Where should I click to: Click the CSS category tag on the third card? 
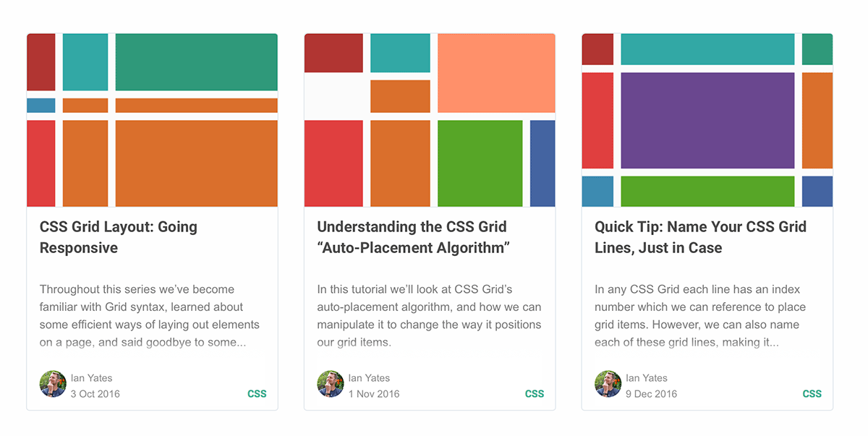[812, 393]
